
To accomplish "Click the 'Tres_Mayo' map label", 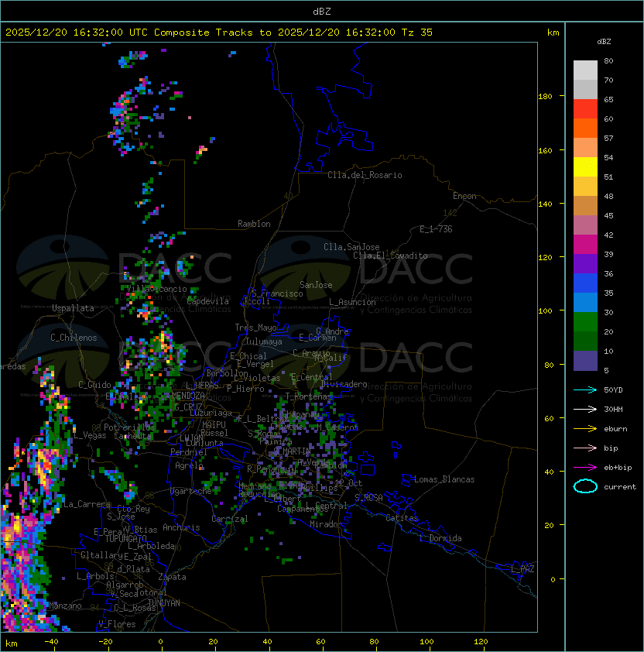I will (x=255, y=328).
